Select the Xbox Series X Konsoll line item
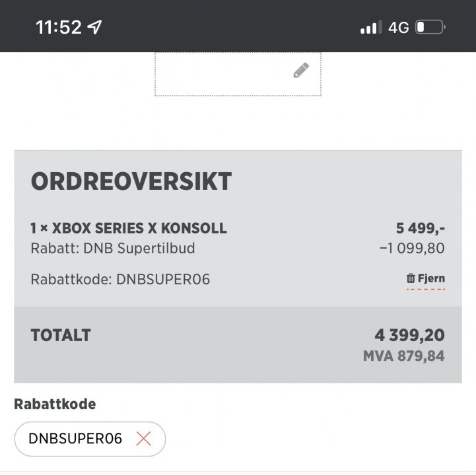 click(129, 228)
